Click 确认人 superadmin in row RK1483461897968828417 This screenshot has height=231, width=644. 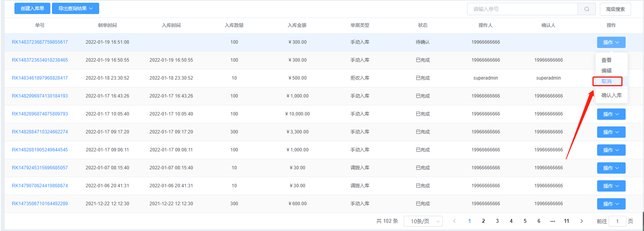pyautogui.click(x=549, y=78)
